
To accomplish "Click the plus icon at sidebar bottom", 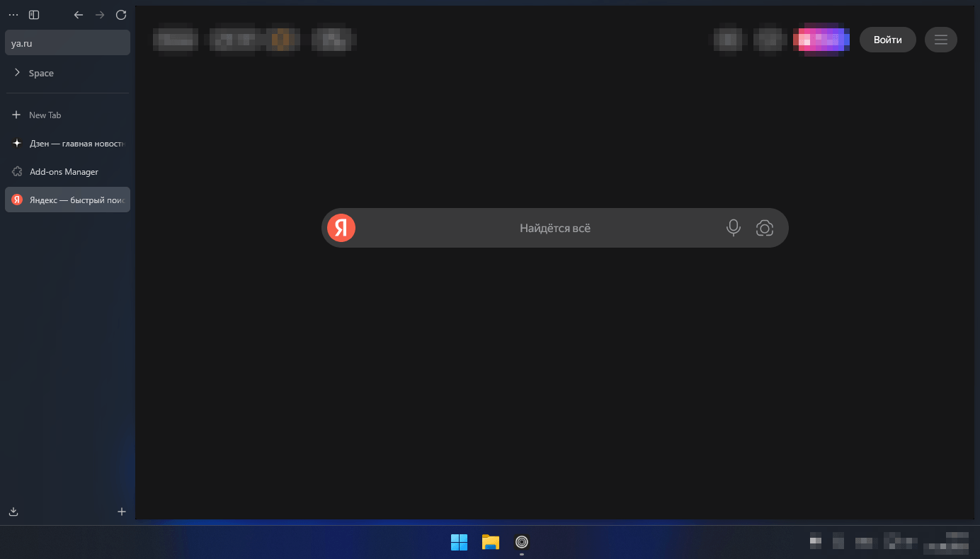I will 122,512.
